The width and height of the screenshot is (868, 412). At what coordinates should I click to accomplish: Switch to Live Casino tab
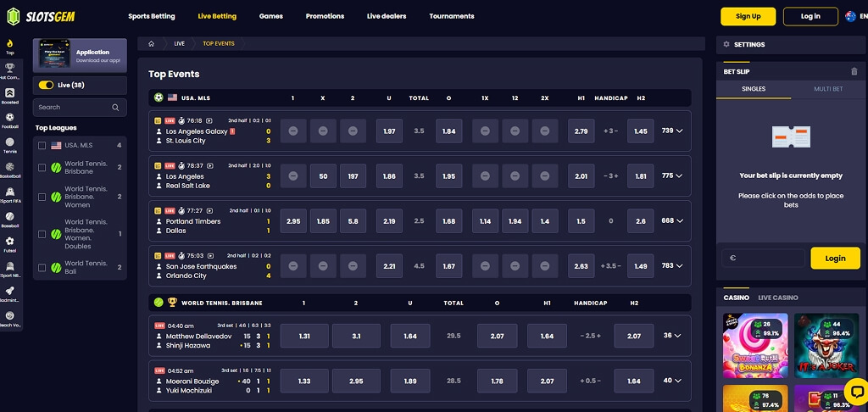778,298
